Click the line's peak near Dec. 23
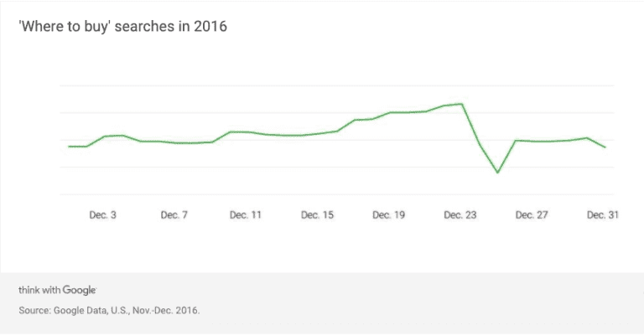644x336 pixels. pos(463,104)
